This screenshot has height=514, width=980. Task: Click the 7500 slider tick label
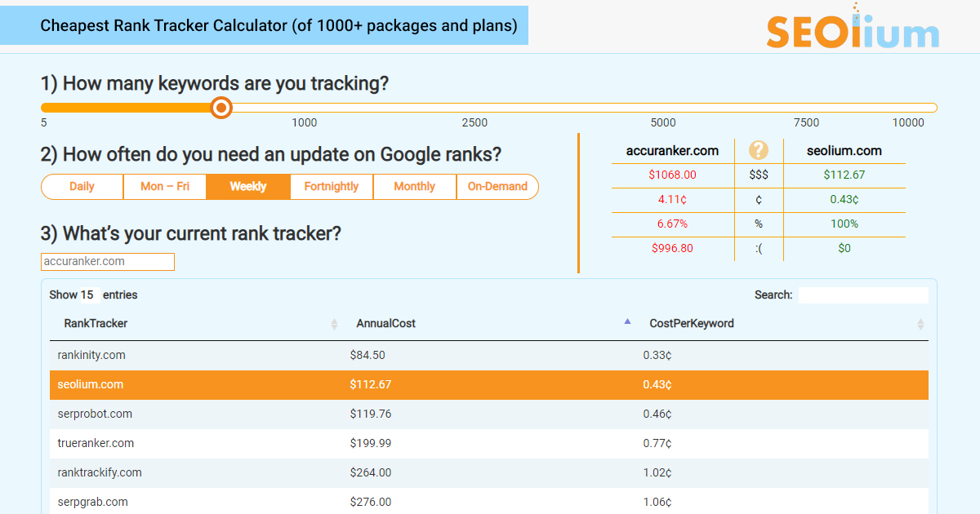[806, 123]
